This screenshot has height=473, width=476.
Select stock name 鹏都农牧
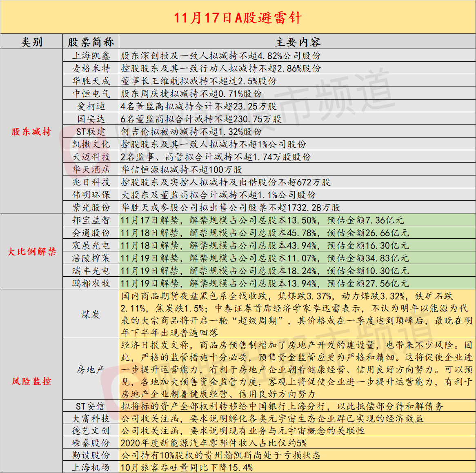pos(91,283)
